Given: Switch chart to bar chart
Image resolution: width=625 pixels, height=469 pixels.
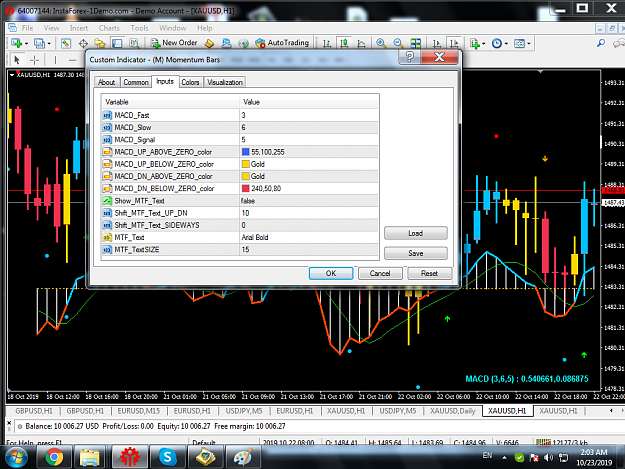Looking at the screenshot, I should (x=326, y=43).
